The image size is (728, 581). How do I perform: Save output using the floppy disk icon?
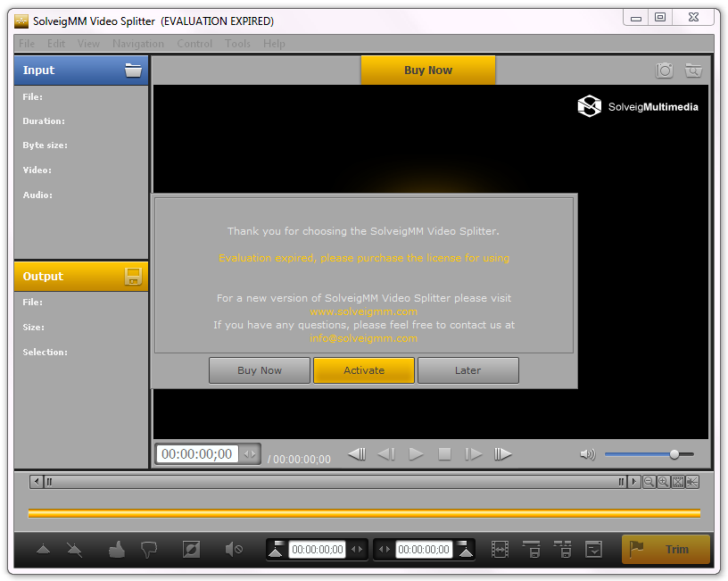(133, 277)
